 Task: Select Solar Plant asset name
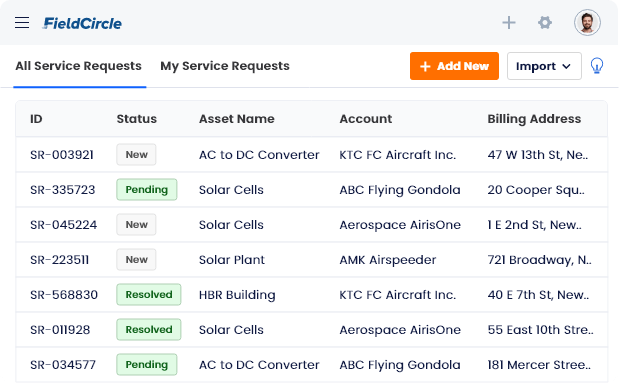232,260
